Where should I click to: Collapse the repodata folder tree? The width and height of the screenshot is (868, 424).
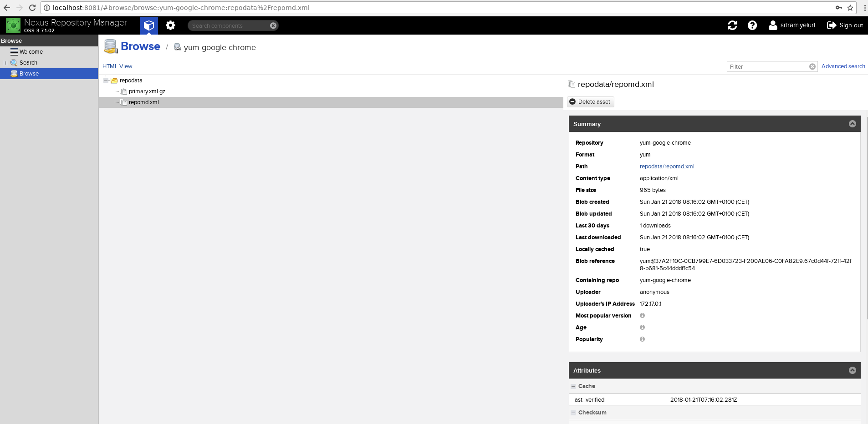[106, 80]
